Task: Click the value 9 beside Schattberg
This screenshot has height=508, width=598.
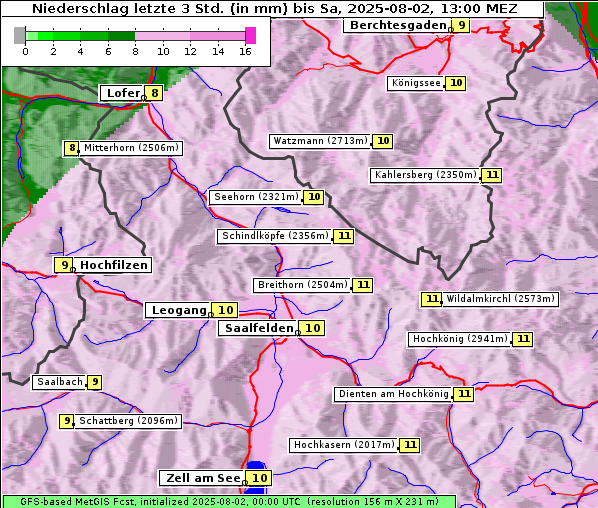Action: (x=67, y=421)
